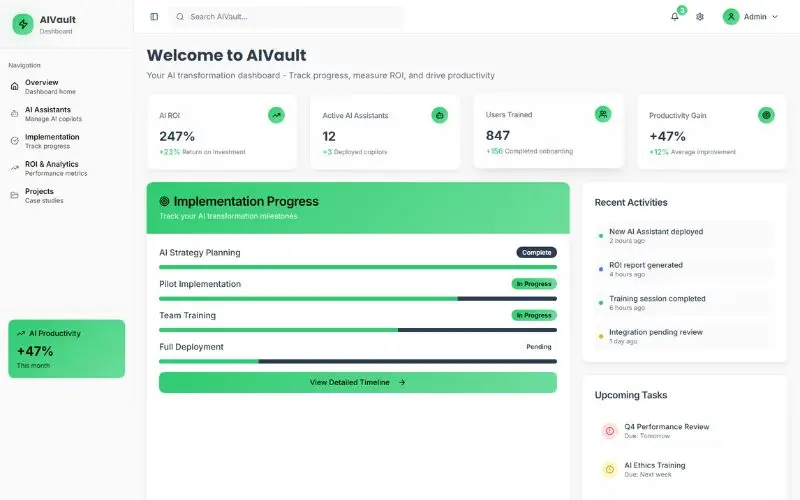Click the Admin avatar icon
Screen dimensions: 800x500
[x=731, y=17]
